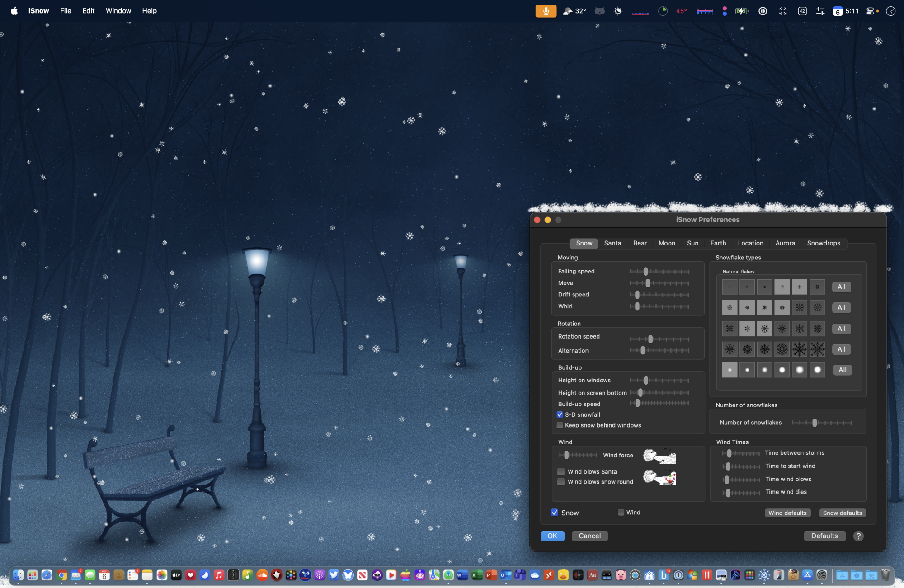Enable Keep snow behind windows
This screenshot has height=588, width=904.
(560, 425)
